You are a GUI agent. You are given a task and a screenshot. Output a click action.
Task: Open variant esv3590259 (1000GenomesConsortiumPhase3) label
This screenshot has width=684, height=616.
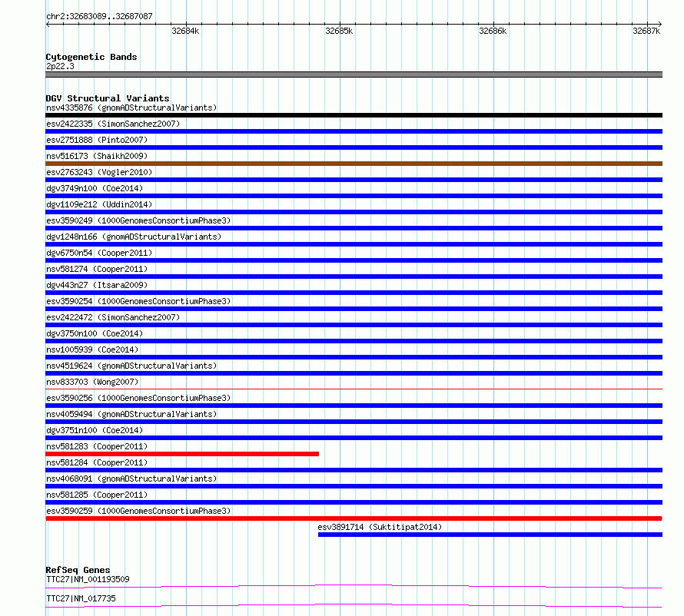coord(138,511)
